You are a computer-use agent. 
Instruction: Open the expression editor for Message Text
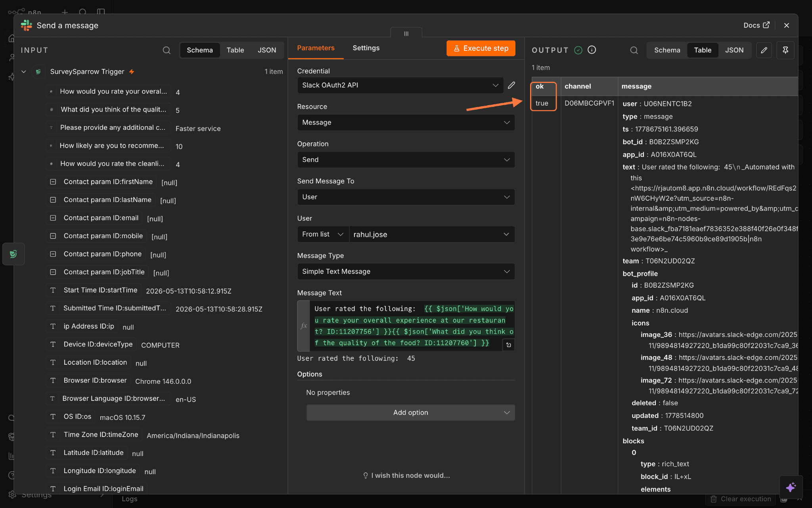(x=509, y=345)
